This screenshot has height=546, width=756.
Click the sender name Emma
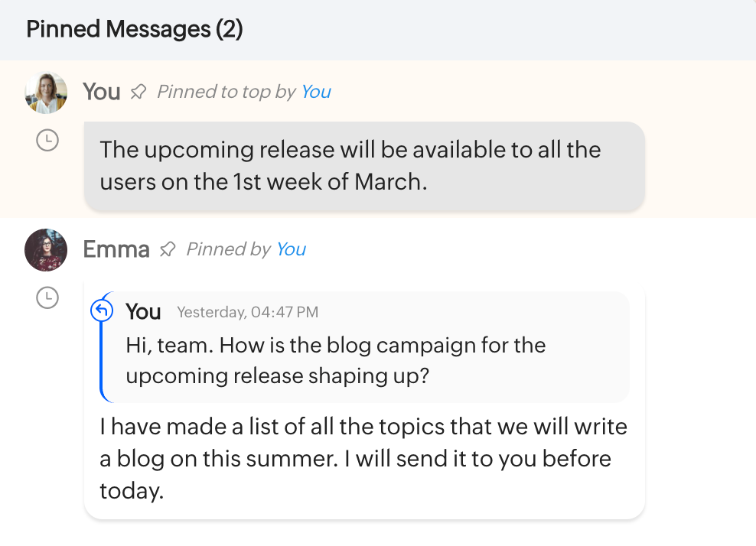pos(116,249)
